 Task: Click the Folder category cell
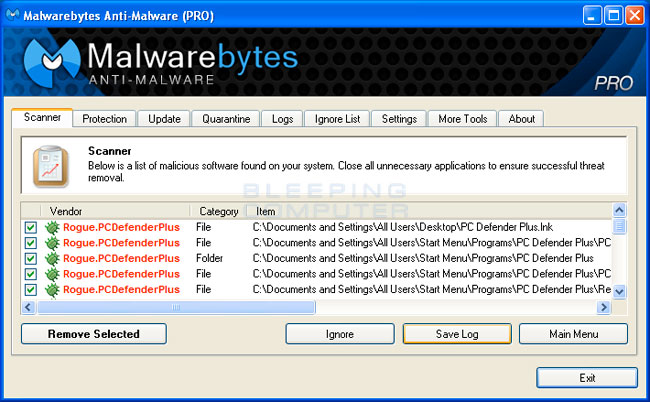click(209, 258)
